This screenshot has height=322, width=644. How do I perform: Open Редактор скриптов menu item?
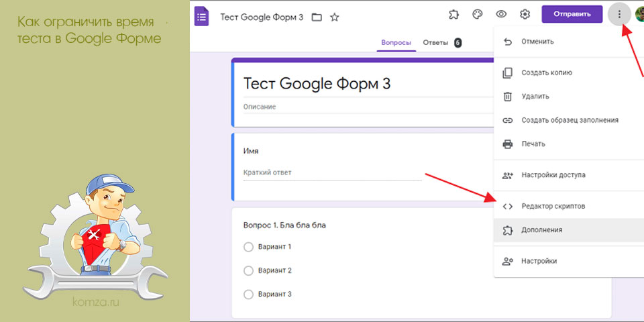tap(569, 206)
